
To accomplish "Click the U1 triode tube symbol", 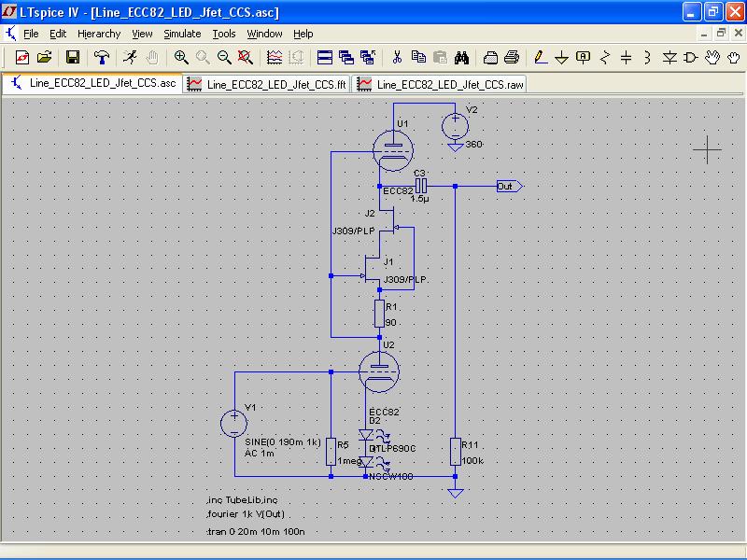I will 393,150.
